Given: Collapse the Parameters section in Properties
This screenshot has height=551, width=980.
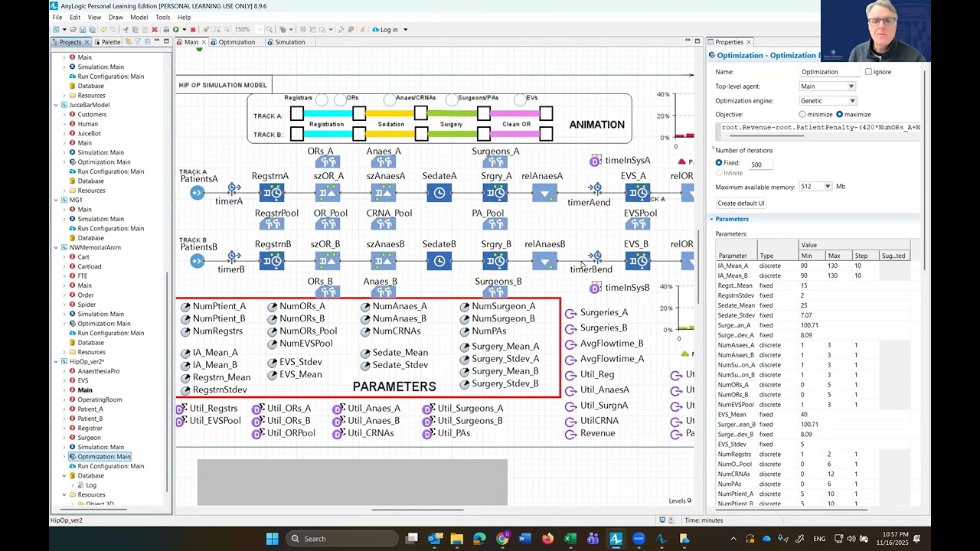Looking at the screenshot, I should point(712,219).
